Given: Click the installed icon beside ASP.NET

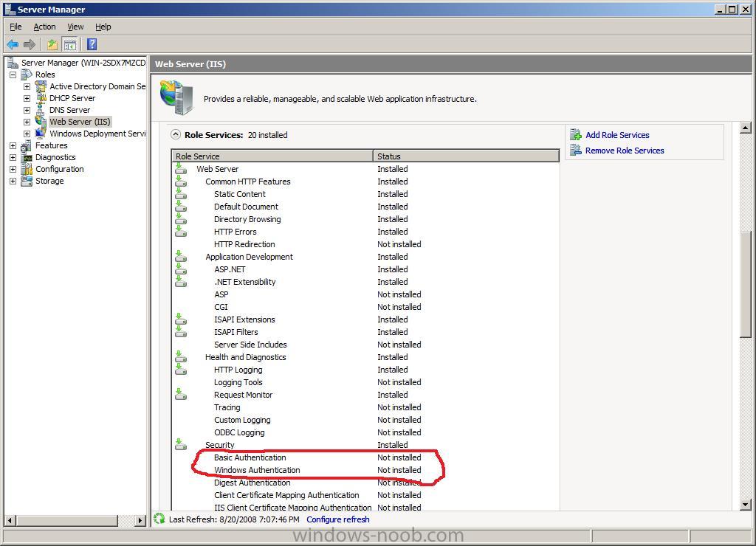Looking at the screenshot, I should coord(181,269).
